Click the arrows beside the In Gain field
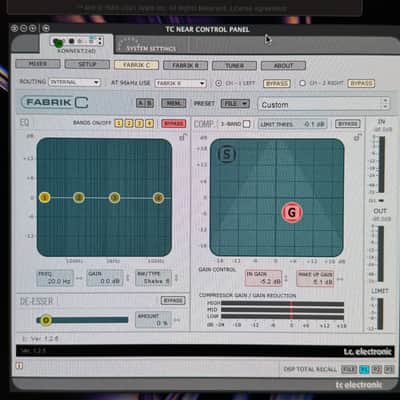This screenshot has height=400, width=400. point(286,278)
